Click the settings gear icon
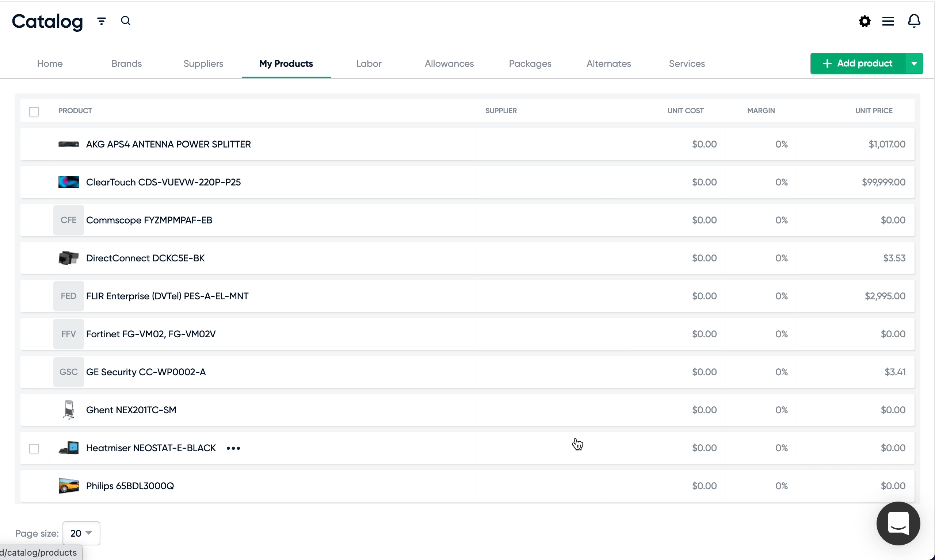Image resolution: width=935 pixels, height=560 pixels. [x=865, y=21]
